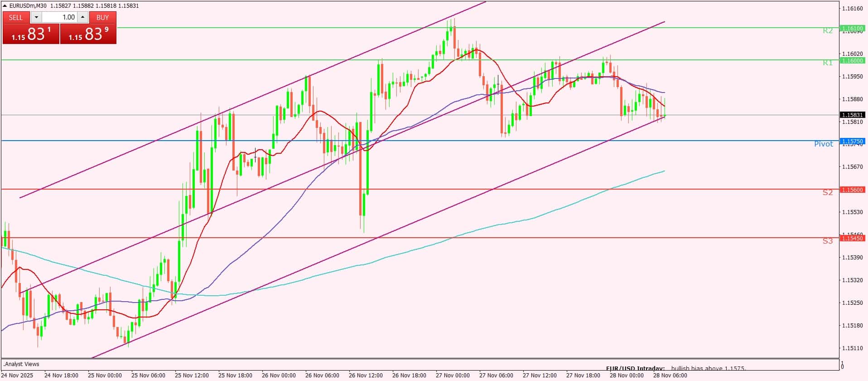Select the R1 resistance level label
This screenshot has height=381, width=868.
click(828, 63)
